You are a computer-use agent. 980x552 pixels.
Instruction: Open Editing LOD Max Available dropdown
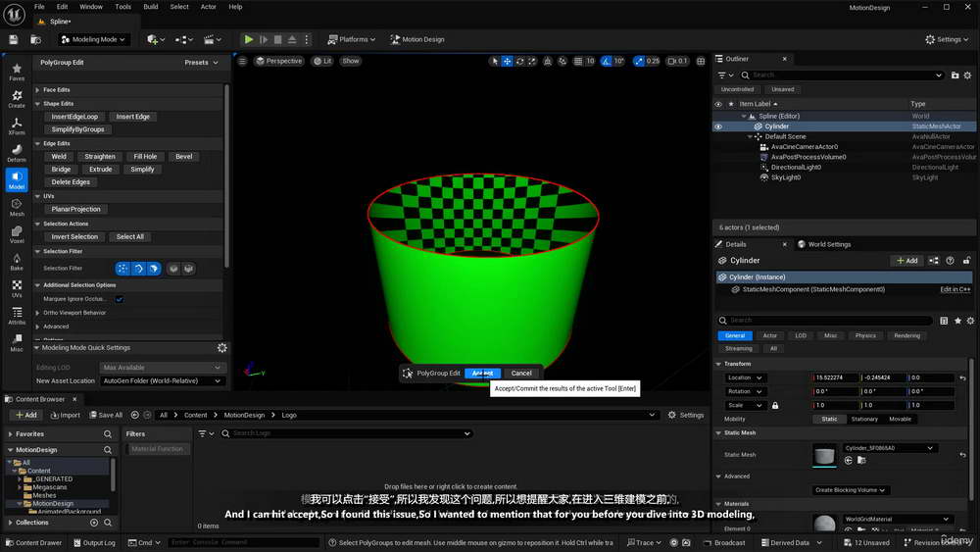coord(162,368)
